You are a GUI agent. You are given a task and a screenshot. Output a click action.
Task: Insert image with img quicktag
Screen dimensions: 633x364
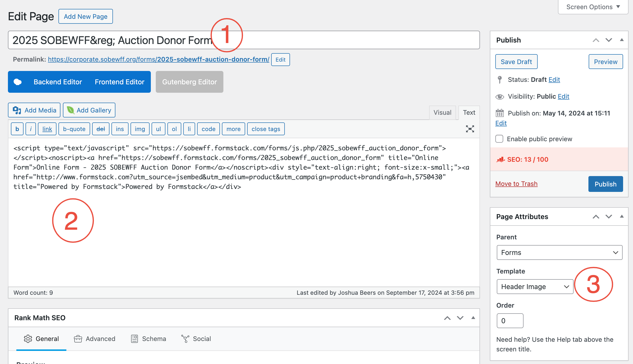(140, 129)
